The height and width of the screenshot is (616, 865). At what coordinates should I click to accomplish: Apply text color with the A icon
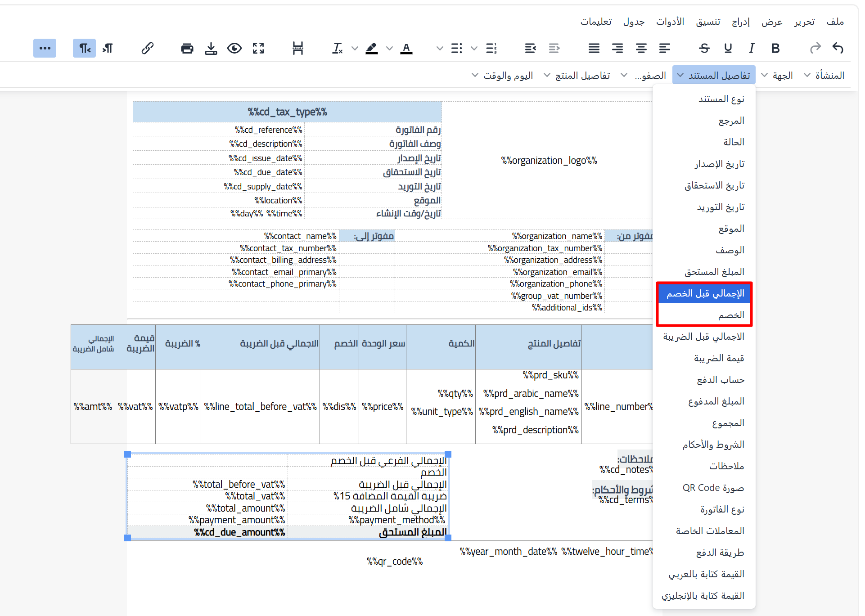point(406,48)
